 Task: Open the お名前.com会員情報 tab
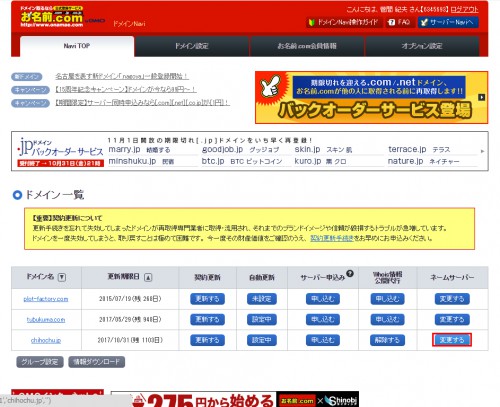(307, 46)
